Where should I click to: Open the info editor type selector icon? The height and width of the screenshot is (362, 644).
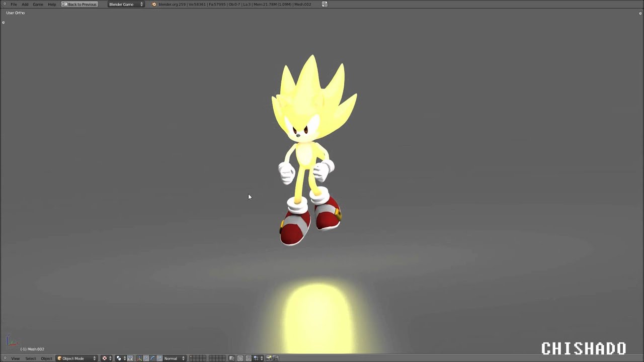(5, 4)
